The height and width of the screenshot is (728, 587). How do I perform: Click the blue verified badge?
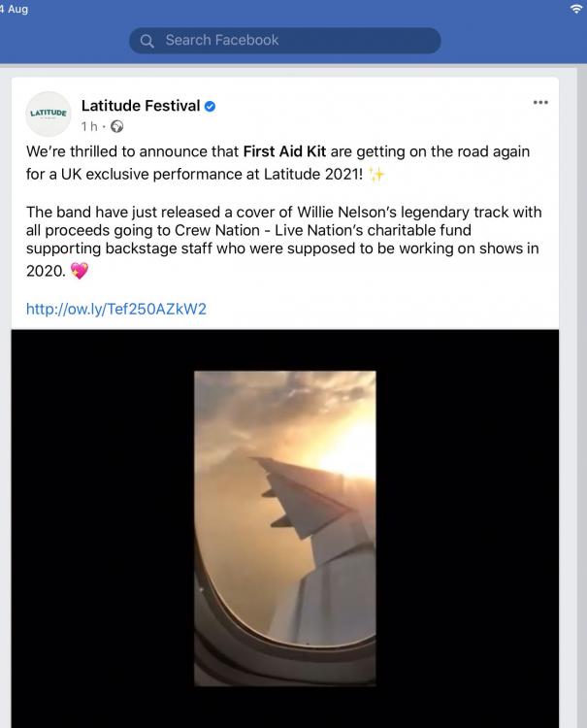210,107
